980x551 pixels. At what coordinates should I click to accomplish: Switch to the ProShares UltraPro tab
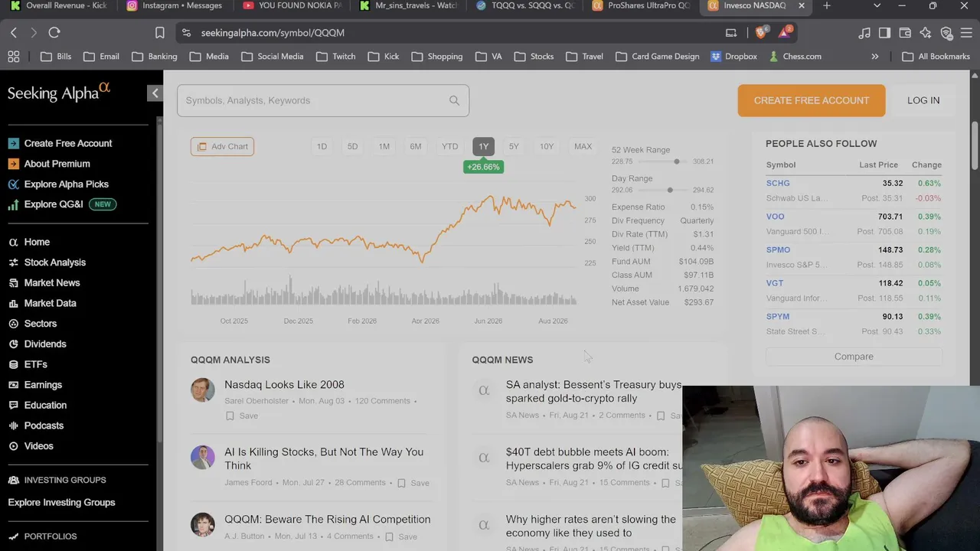pyautogui.click(x=642, y=6)
